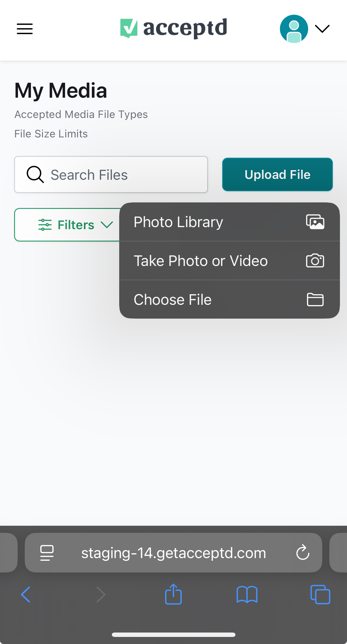Tap the camera icon in popup
This screenshot has height=644, width=347.
pos(315,261)
